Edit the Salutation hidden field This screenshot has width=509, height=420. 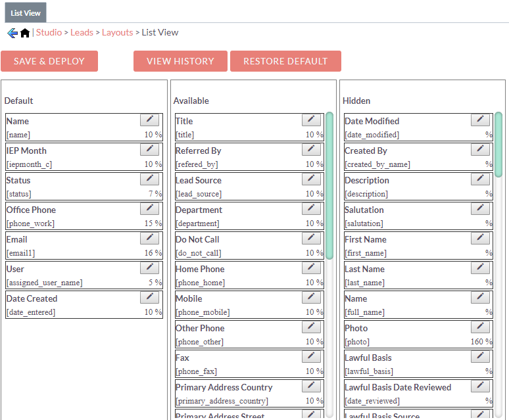tap(481, 208)
